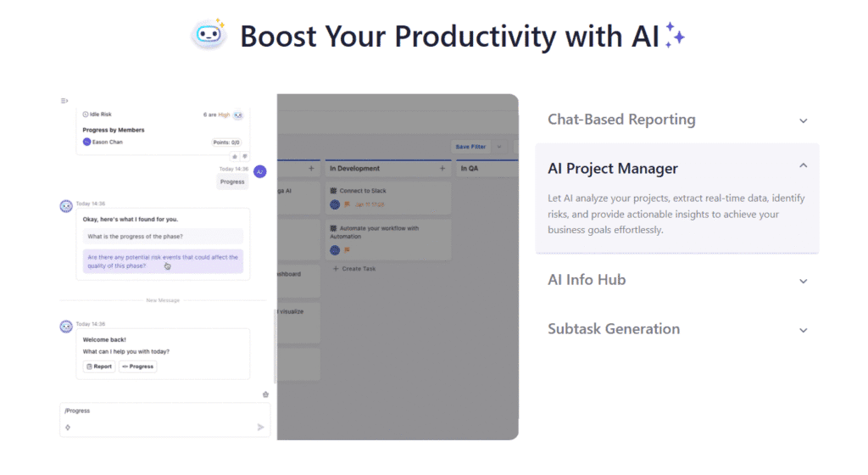This screenshot has width=868, height=475.
Task: Open the user avatar beside Progress message
Action: coord(259,171)
